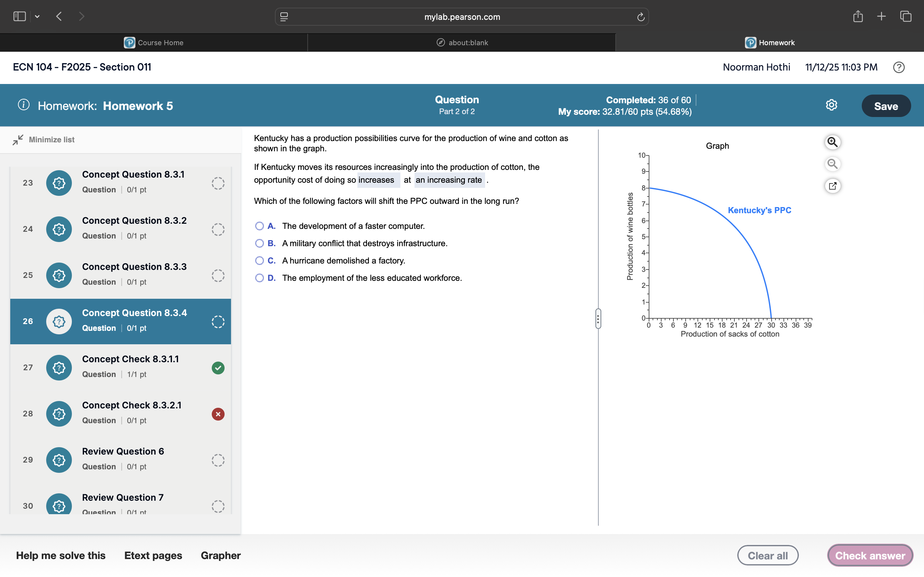Choose option D less educated workforce

coord(259,278)
